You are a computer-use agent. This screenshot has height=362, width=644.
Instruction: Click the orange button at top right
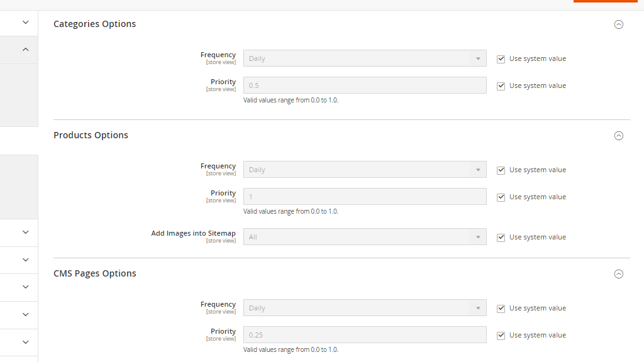point(605,2)
